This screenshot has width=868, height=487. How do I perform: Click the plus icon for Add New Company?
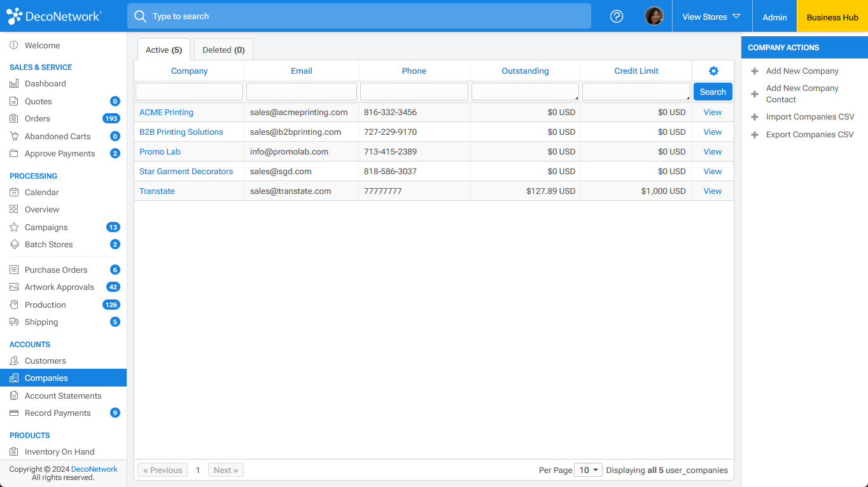click(755, 71)
